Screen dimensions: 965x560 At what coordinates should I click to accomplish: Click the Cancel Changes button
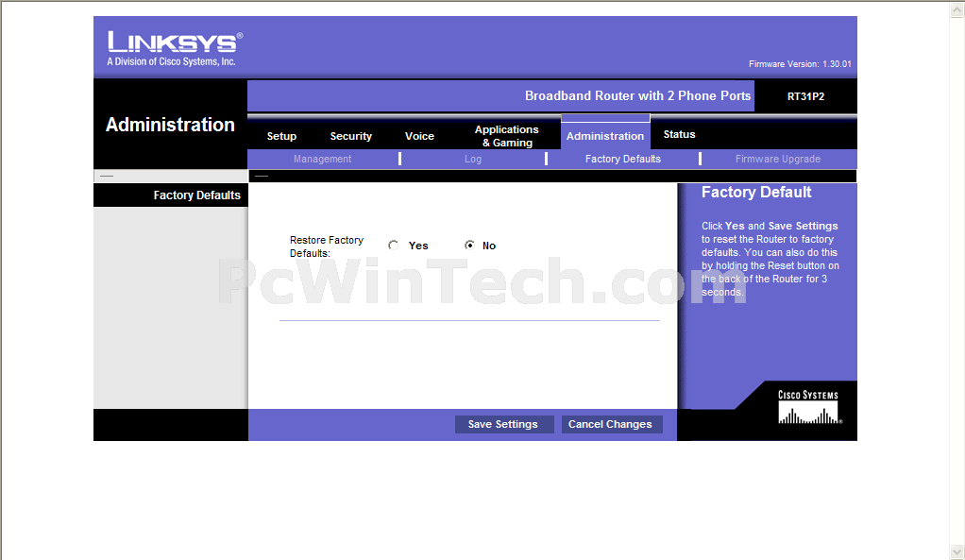(610, 424)
